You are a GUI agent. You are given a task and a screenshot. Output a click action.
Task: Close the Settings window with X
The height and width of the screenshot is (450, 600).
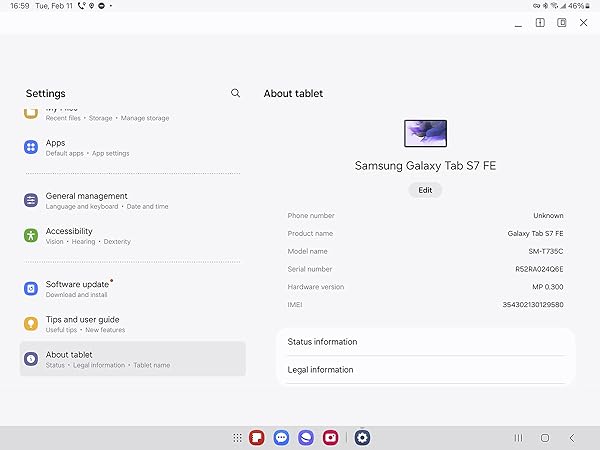point(584,23)
